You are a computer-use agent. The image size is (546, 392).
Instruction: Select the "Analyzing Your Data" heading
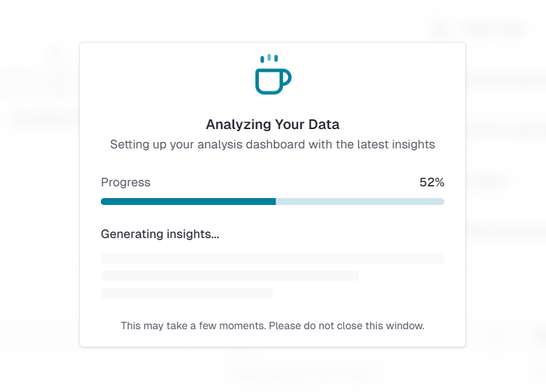pos(273,125)
